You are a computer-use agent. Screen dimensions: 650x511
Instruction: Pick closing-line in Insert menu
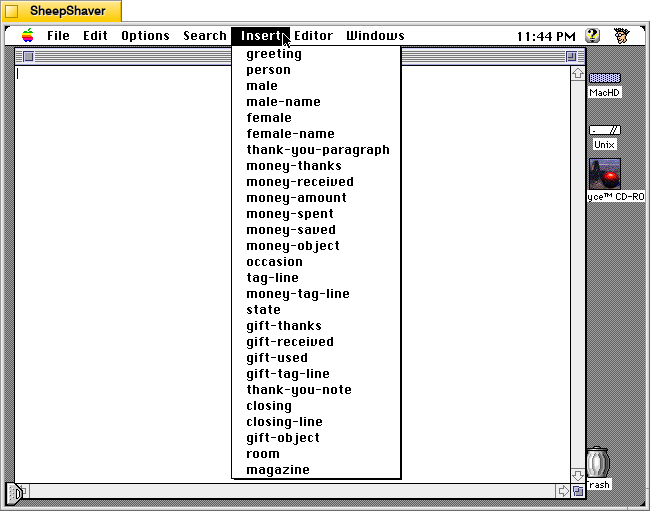click(x=316, y=422)
